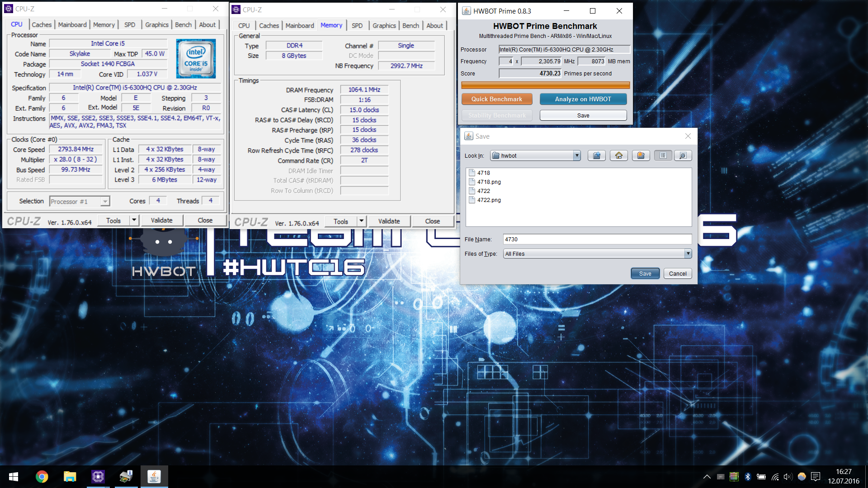This screenshot has width=868, height=488.
Task: Click the Frequency field showing 2,305.79
Action: (542, 61)
